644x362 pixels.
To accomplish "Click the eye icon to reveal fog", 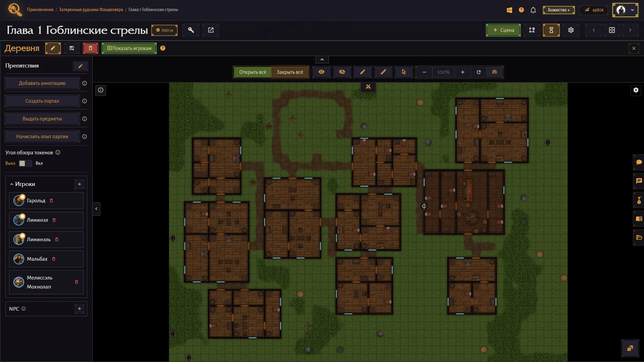I will tap(321, 72).
